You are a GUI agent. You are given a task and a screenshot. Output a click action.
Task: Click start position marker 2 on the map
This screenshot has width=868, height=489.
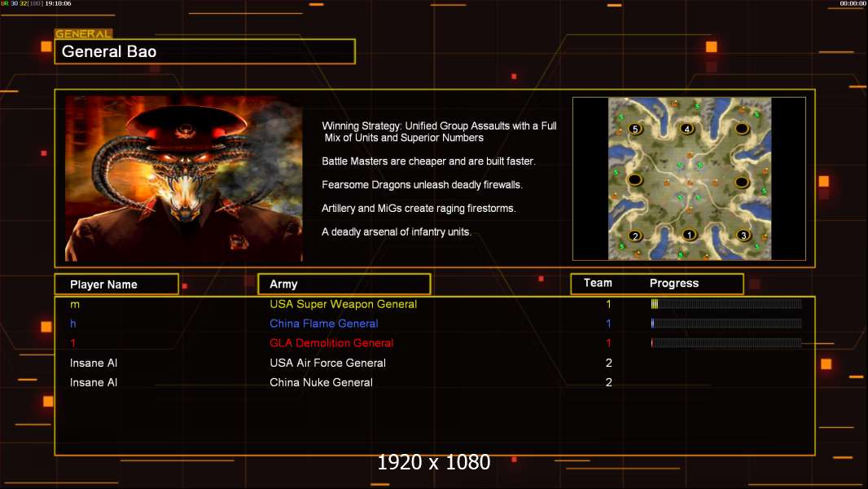pos(635,236)
